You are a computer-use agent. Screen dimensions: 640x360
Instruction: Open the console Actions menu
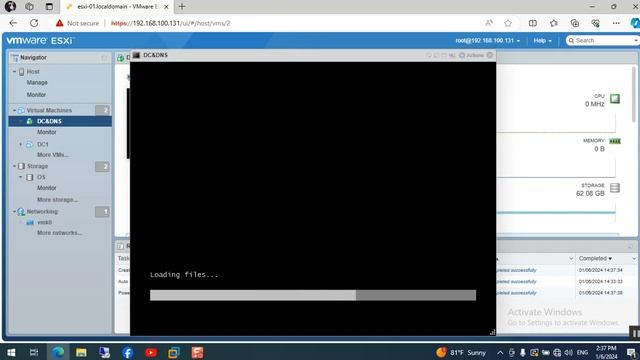471,55
